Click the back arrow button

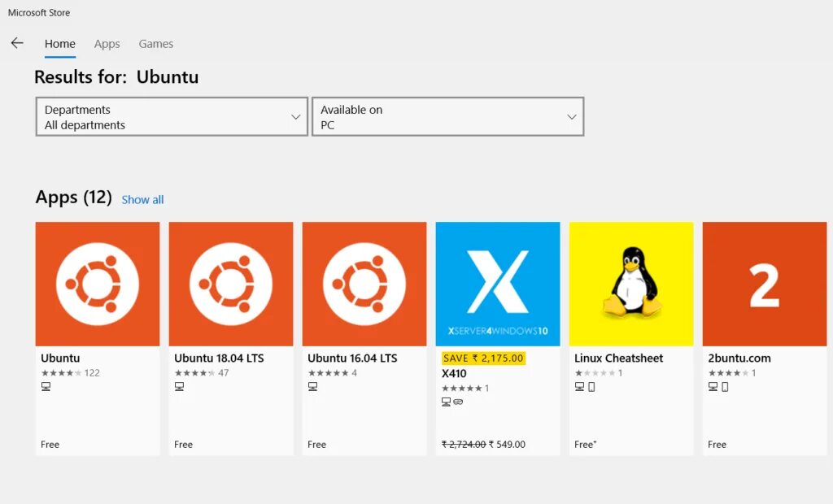click(x=17, y=43)
